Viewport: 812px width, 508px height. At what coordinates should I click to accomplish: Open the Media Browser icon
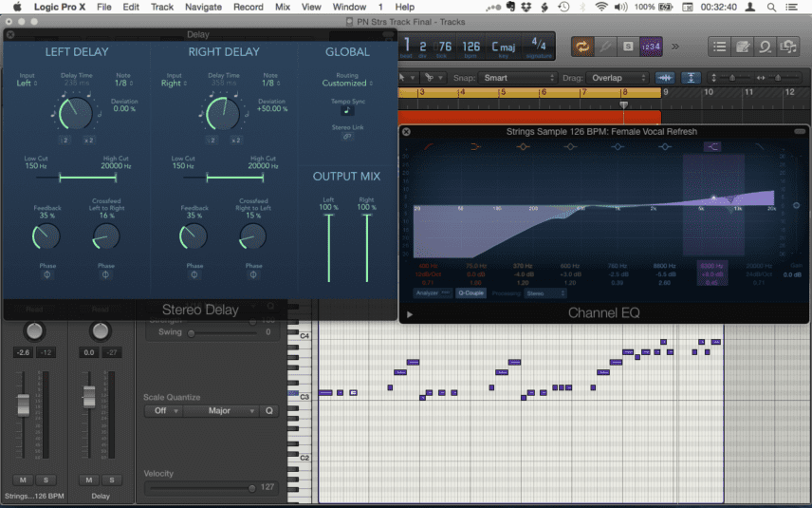pos(787,47)
